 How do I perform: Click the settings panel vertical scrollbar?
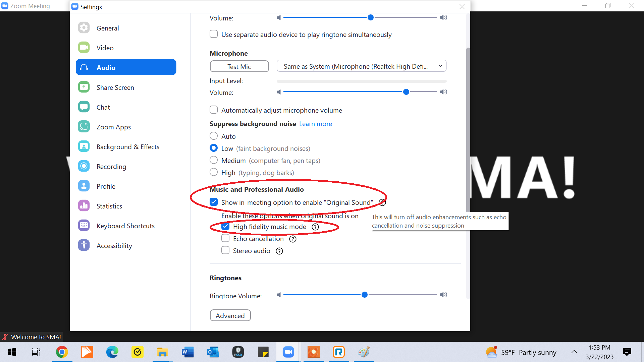468,173
